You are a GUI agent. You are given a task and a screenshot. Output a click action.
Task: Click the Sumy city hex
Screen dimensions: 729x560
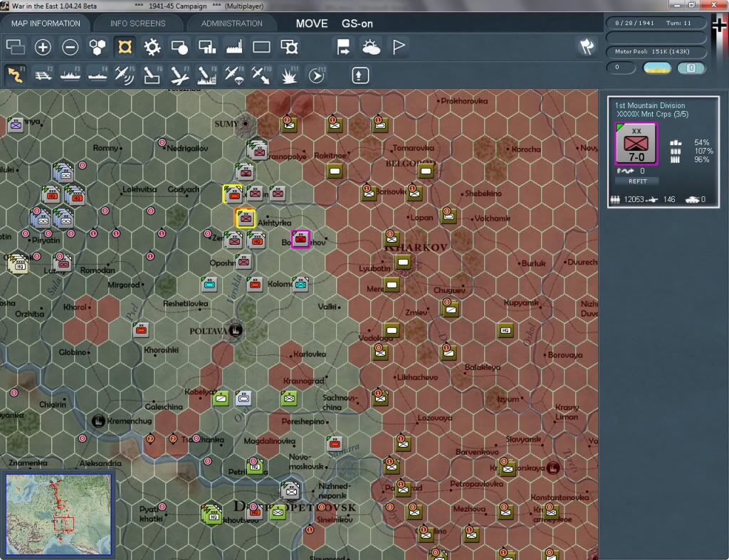click(x=245, y=124)
